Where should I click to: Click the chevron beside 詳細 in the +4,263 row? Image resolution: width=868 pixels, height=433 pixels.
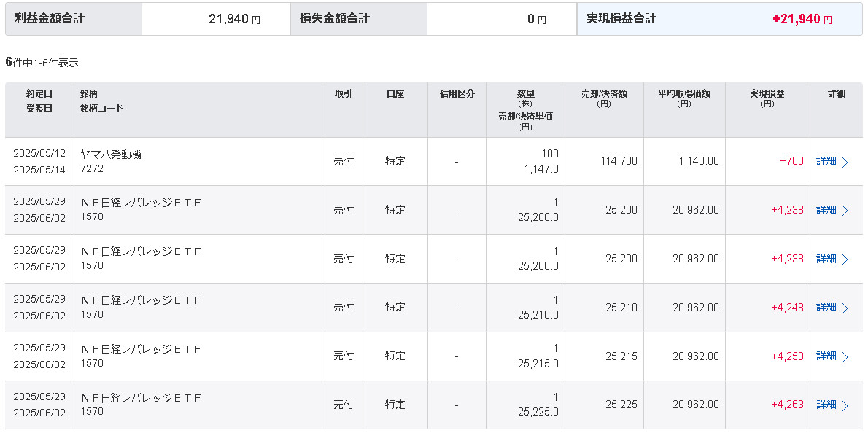(845, 405)
